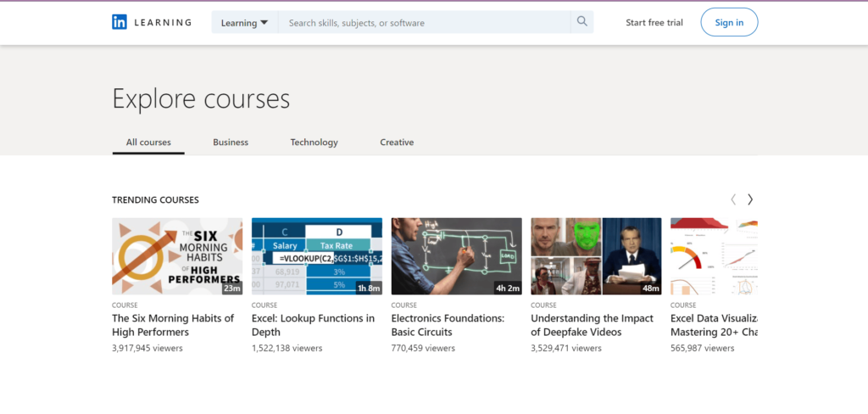Viewport: 868px width, 414px height.
Task: Click the LinkedIn logo icon
Action: 119,22
